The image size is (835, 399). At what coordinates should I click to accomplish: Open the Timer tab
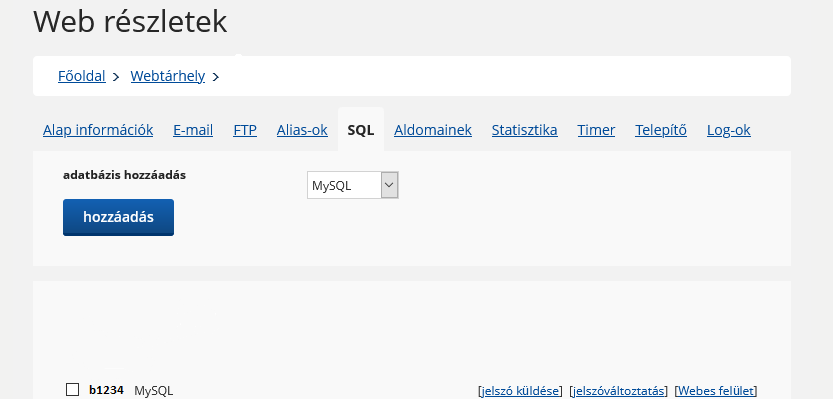coord(596,130)
